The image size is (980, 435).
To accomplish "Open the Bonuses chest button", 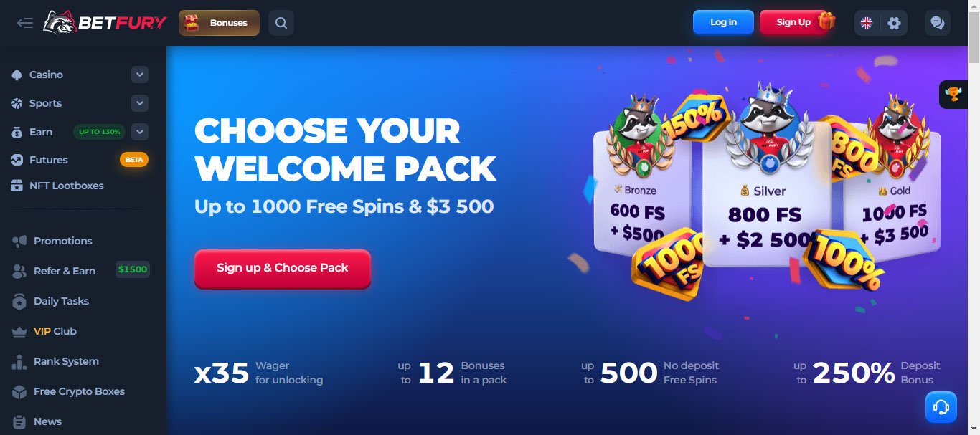I will (219, 23).
